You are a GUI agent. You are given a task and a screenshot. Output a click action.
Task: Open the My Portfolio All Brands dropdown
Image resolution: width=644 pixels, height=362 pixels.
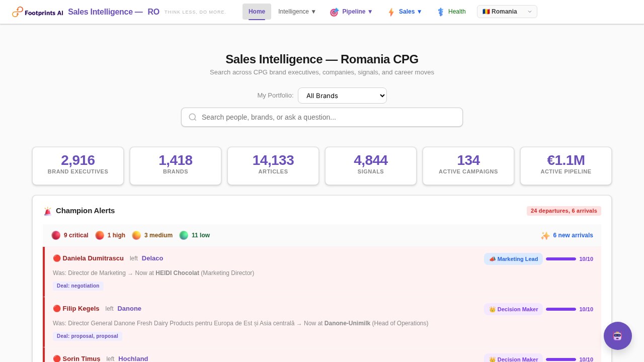342,96
